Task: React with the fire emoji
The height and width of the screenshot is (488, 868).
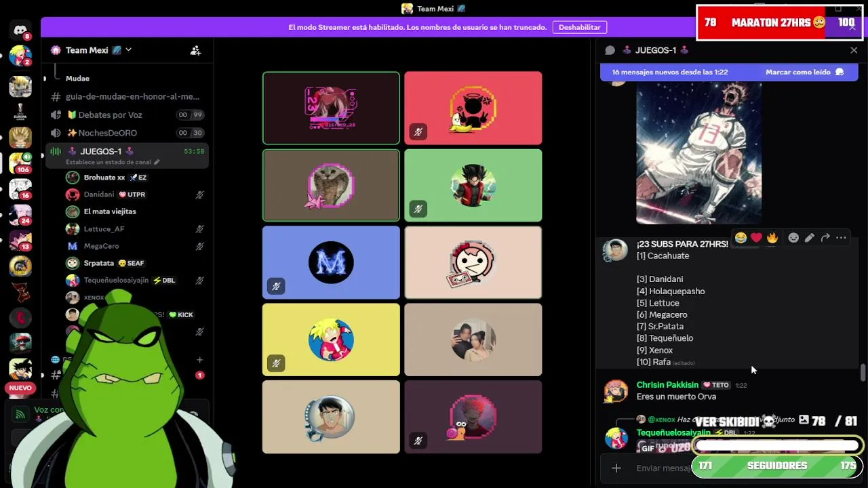Action: pyautogui.click(x=772, y=238)
